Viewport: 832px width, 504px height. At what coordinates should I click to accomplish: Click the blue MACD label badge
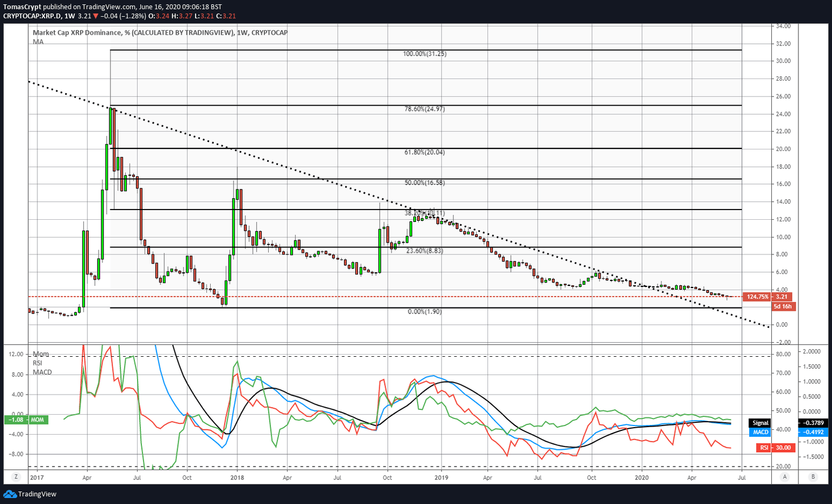[760, 432]
